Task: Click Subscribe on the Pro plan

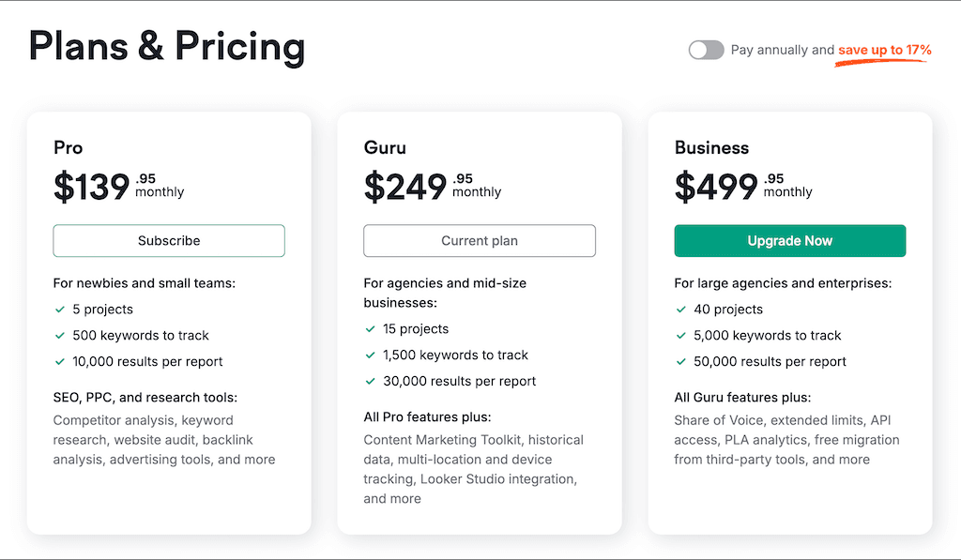Action: (169, 240)
